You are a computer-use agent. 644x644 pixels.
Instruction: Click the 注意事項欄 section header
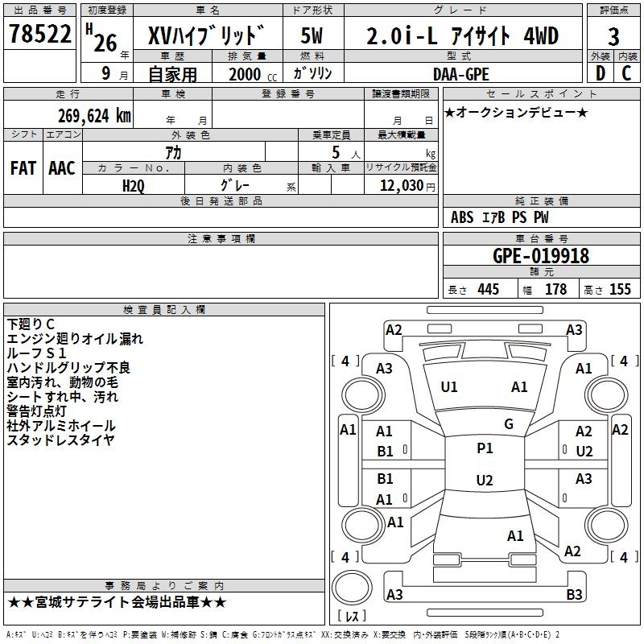point(221,238)
